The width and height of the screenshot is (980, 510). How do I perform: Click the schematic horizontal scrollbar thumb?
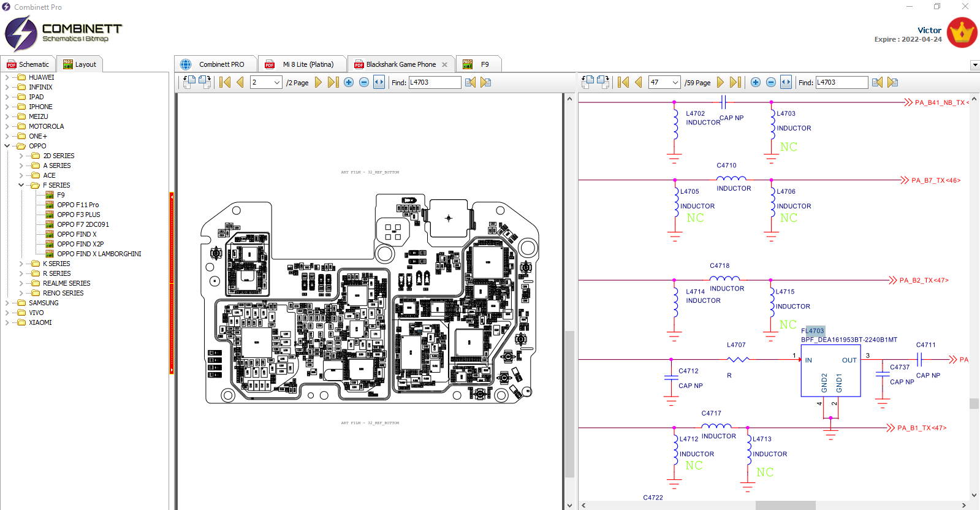tap(785, 505)
